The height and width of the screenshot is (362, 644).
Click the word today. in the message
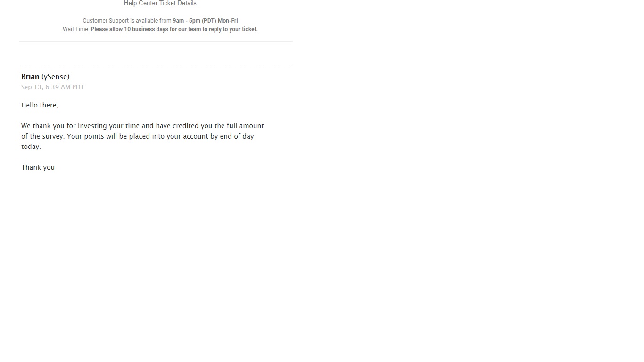(31, 147)
